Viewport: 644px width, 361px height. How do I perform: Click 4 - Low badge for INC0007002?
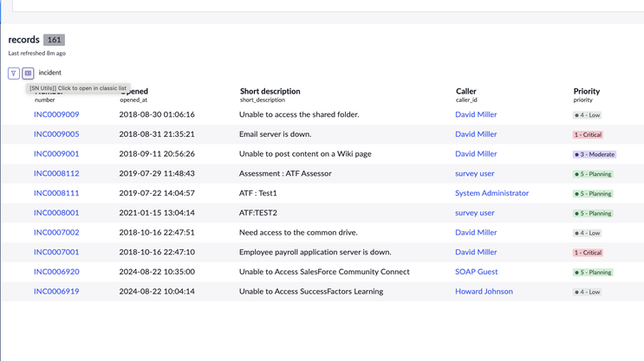pyautogui.click(x=587, y=233)
